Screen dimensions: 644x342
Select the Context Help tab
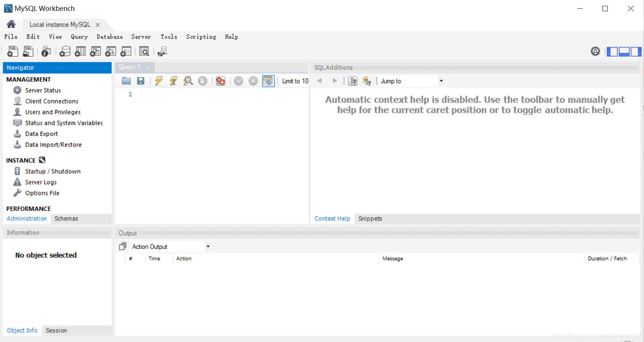332,219
